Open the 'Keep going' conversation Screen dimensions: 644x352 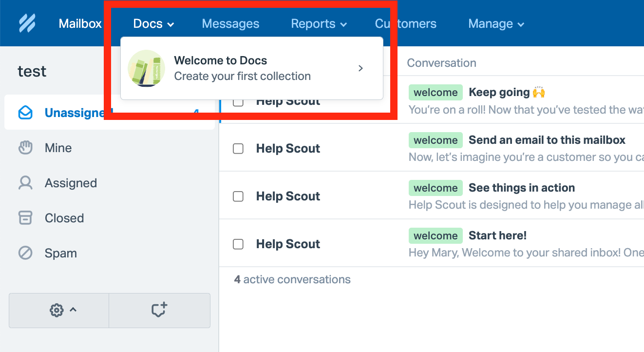pyautogui.click(x=507, y=92)
